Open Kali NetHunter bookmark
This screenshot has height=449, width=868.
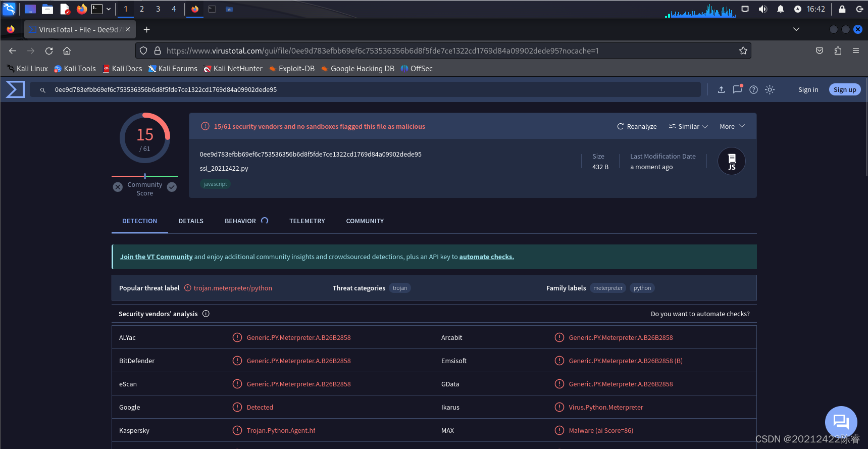pyautogui.click(x=233, y=69)
